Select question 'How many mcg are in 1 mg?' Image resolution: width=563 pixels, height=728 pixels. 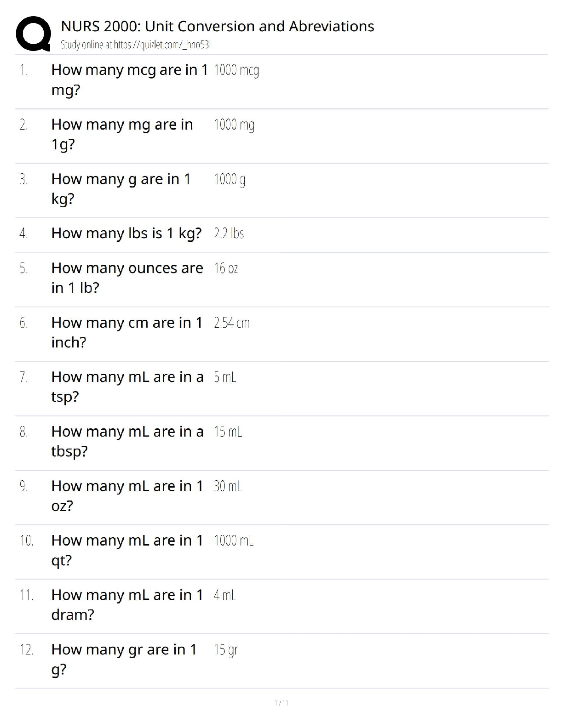pos(129,80)
